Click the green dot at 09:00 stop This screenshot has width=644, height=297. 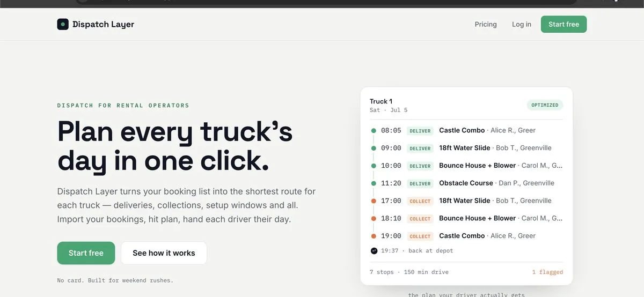click(x=374, y=148)
